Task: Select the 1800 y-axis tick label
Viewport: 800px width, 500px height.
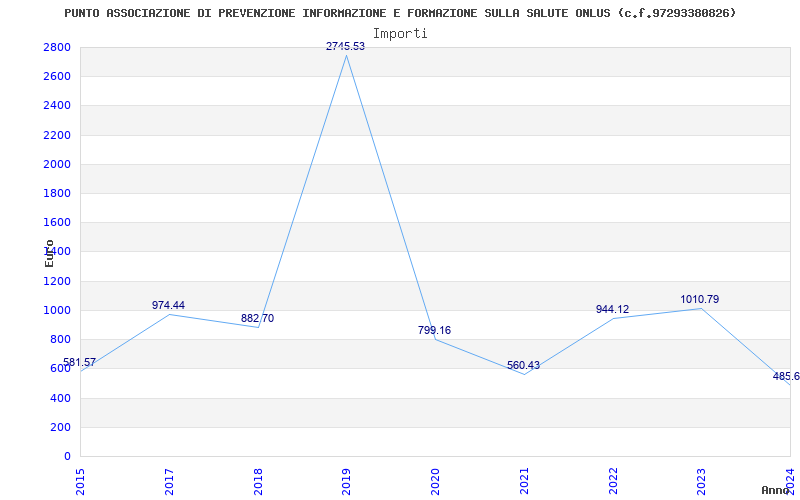Action: tap(57, 193)
